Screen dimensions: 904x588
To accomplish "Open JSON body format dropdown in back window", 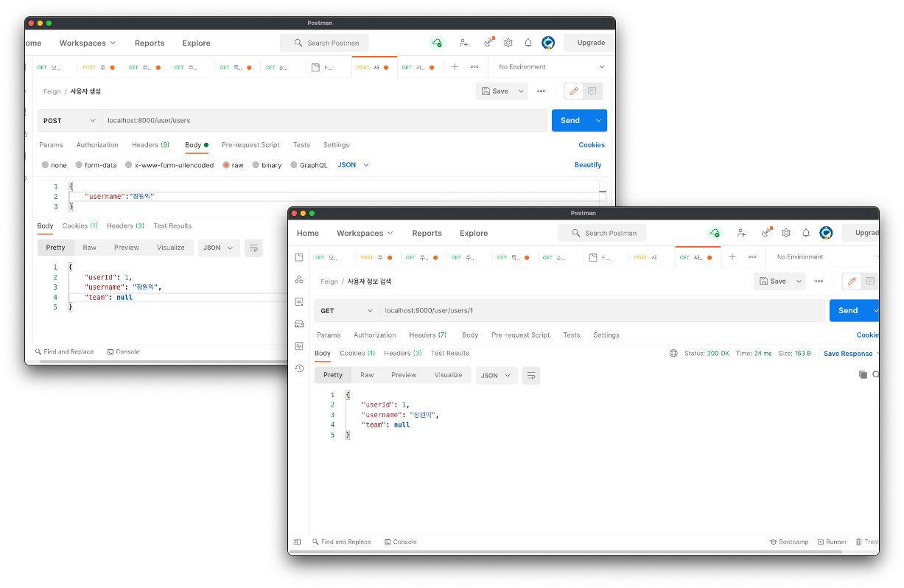I will (353, 165).
